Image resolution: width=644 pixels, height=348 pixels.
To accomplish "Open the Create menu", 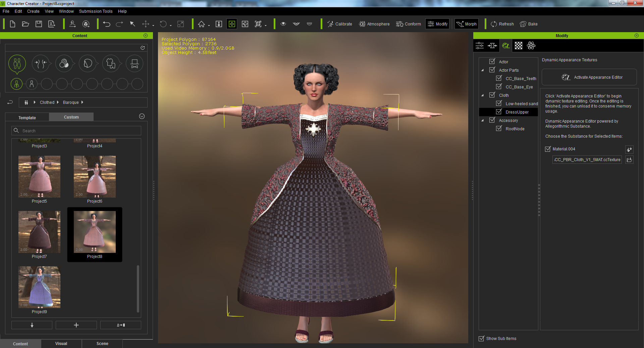I will click(x=33, y=11).
